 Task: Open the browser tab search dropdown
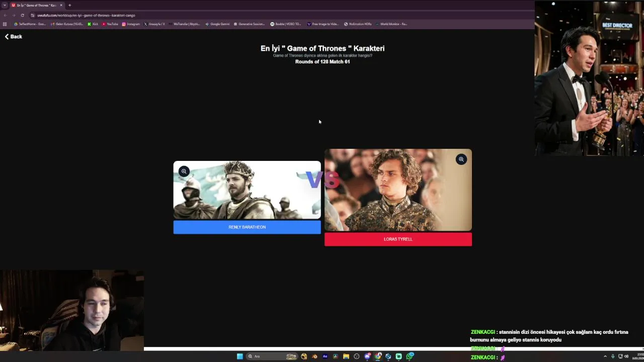click(5, 5)
